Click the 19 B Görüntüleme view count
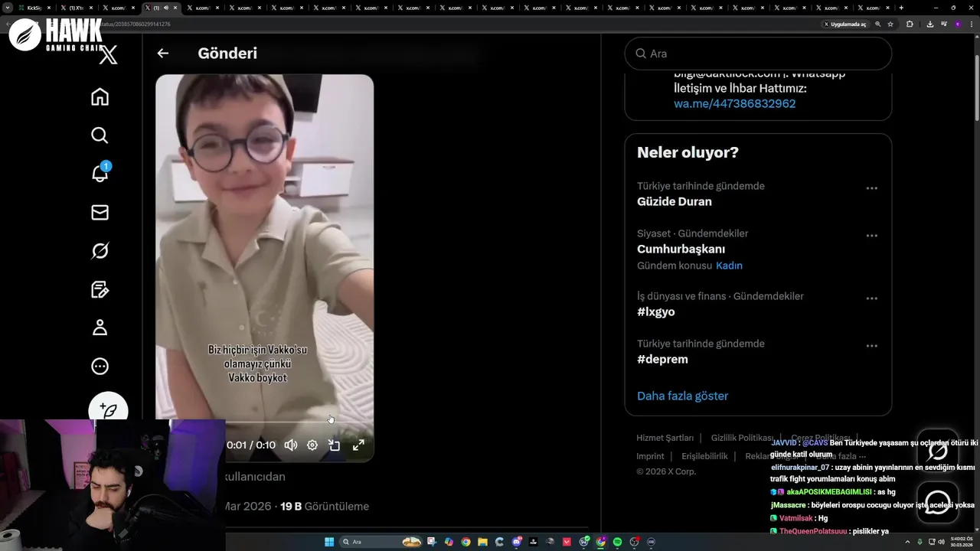980x551 pixels. (x=325, y=506)
